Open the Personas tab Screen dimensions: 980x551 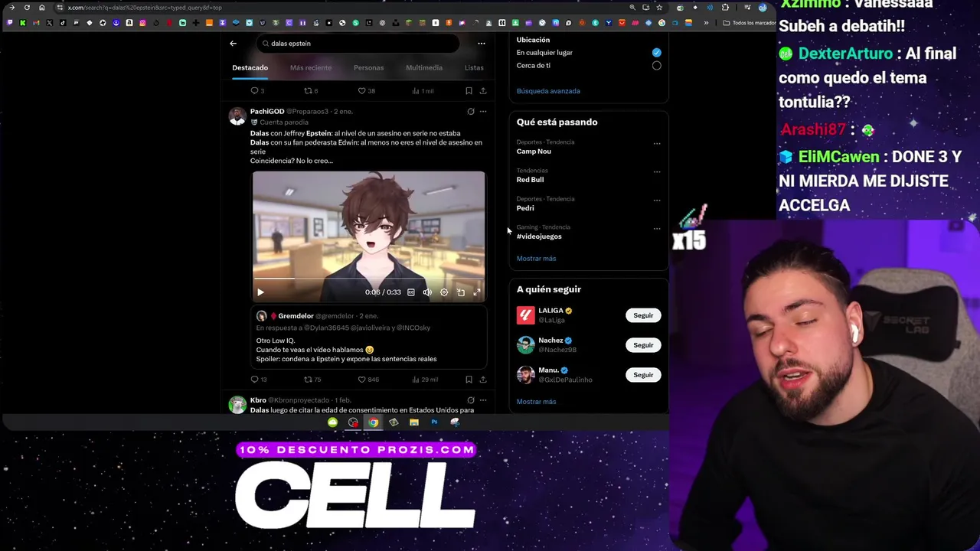(x=368, y=68)
